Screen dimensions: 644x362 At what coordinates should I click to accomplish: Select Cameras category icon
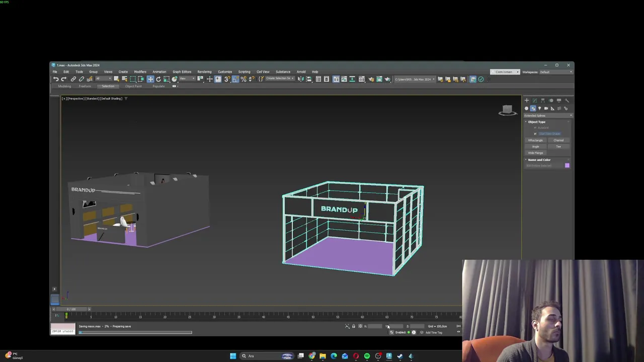pos(546,109)
